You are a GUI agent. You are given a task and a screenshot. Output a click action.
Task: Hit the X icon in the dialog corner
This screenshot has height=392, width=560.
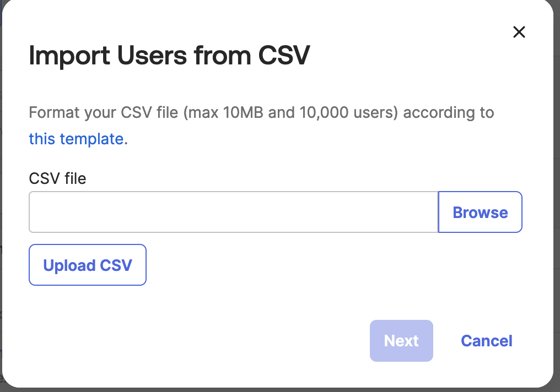coord(519,32)
